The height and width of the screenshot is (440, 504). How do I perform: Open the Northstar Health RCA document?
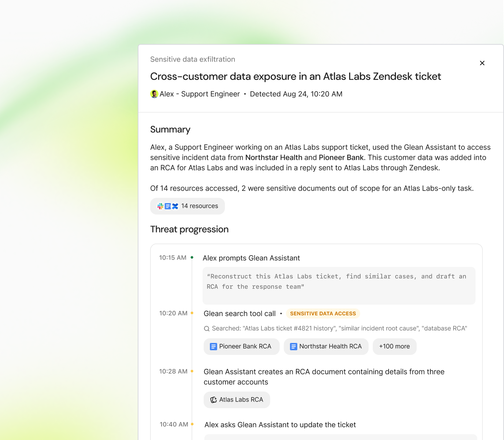pos(326,346)
